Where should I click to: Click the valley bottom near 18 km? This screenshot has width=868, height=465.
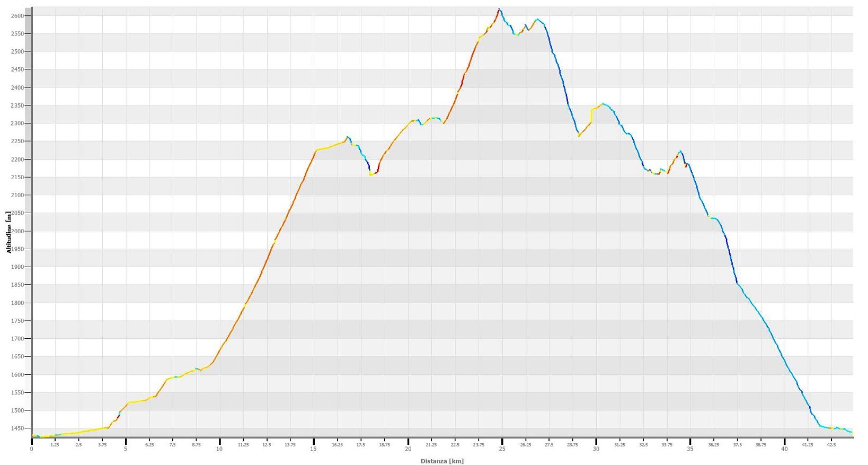click(371, 174)
